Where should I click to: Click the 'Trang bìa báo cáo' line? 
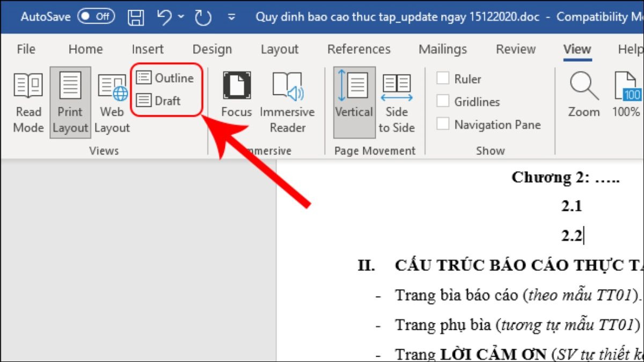pyautogui.click(x=518, y=295)
